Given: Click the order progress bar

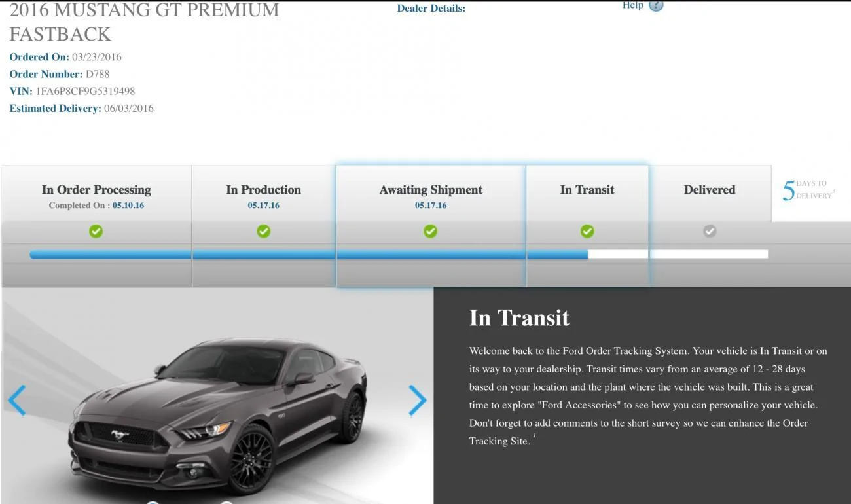Looking at the screenshot, I should (x=399, y=254).
